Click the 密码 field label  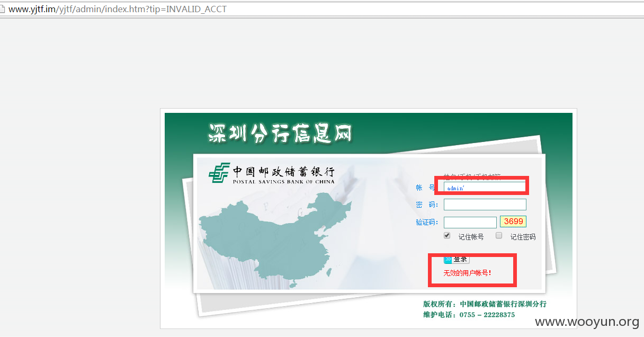(427, 205)
